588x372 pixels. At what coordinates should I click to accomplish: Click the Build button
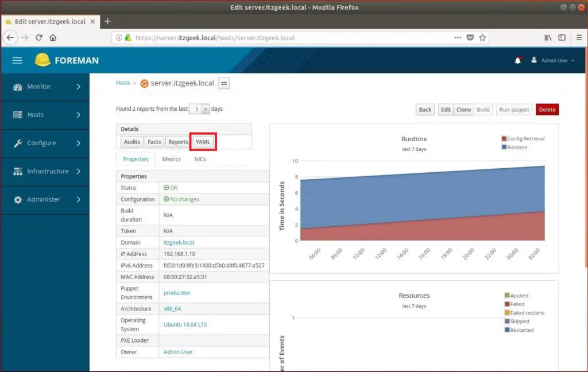click(x=483, y=110)
